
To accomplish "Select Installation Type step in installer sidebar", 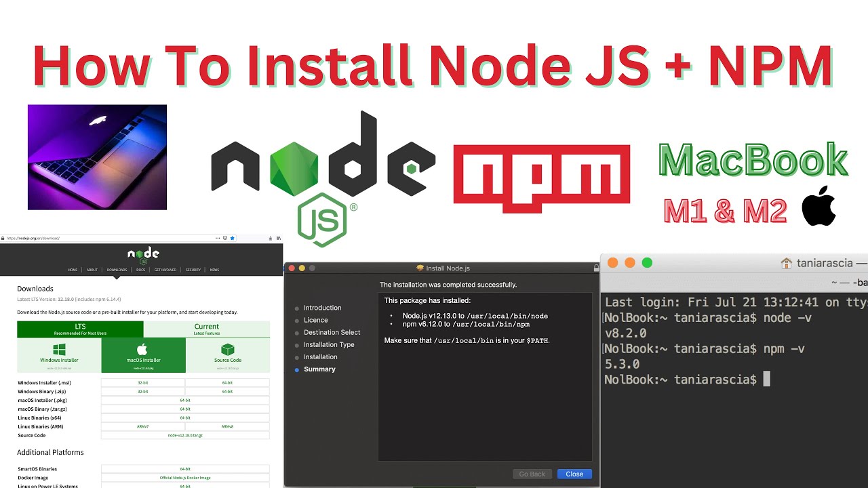I will pos(329,344).
